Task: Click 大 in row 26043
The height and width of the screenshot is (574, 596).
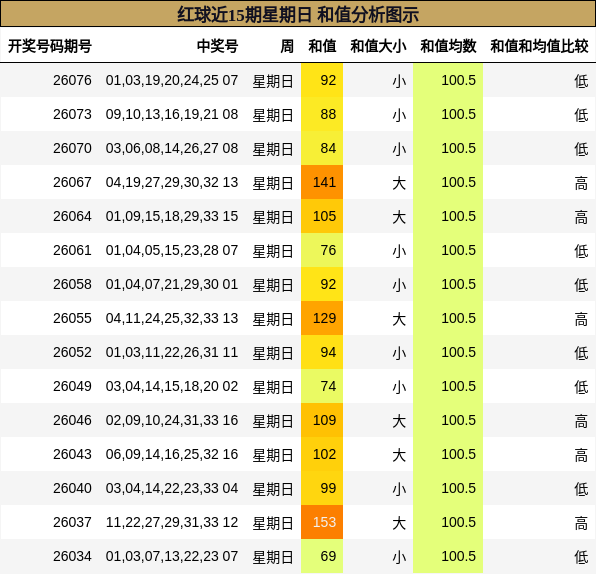Action: pyautogui.click(x=399, y=455)
